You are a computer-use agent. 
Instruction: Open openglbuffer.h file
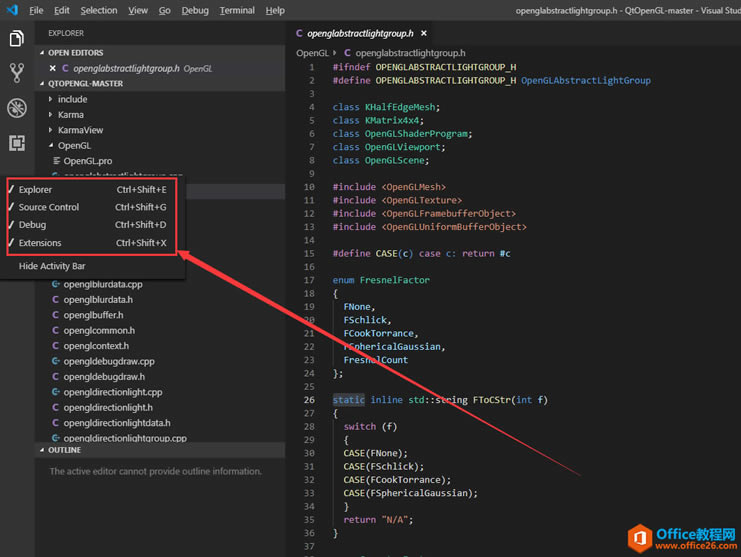coord(94,315)
